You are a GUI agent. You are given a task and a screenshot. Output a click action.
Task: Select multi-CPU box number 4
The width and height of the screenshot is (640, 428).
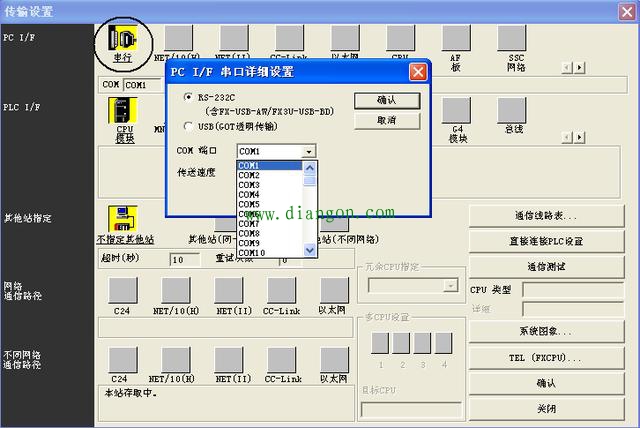click(x=444, y=343)
